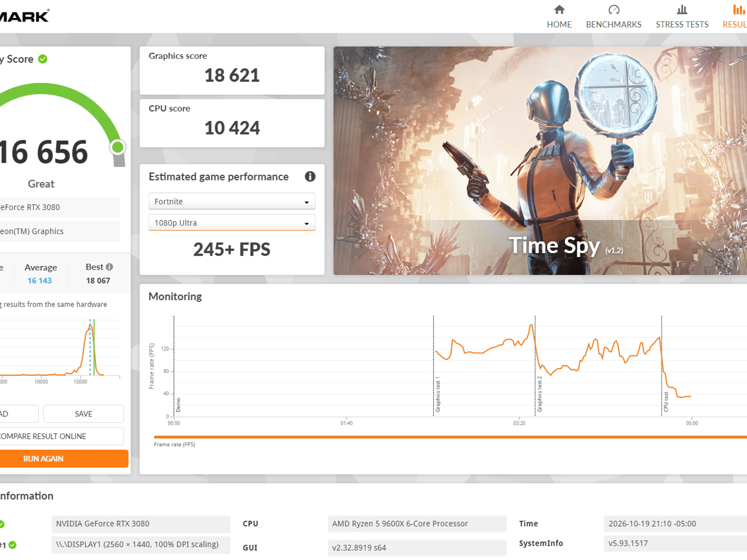Click the DISPLAY1 2560 × 1440 field

point(141,545)
